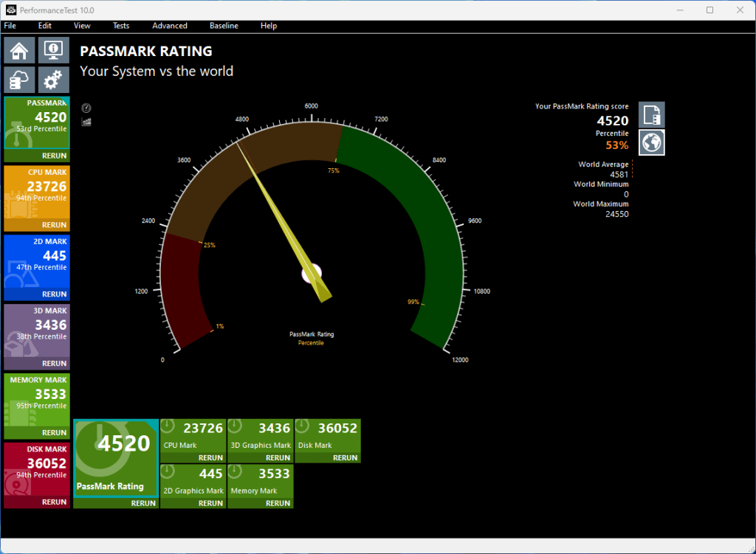Click power icon on 3D Graphics Mark tile
The image size is (756, 554).
235,426
